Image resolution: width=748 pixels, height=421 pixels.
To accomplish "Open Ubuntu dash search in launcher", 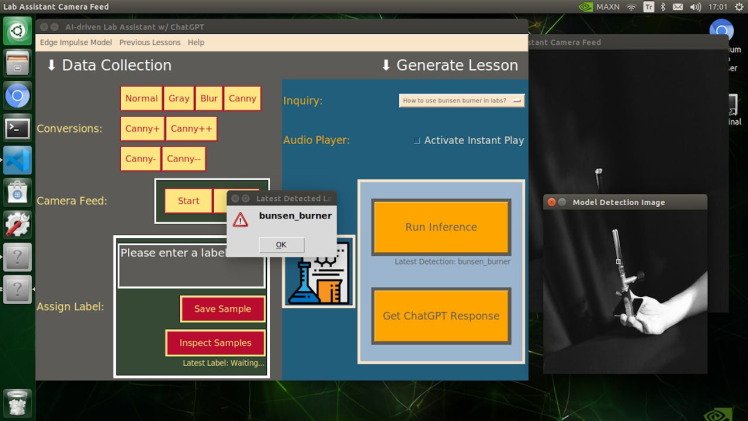I will click(18, 31).
